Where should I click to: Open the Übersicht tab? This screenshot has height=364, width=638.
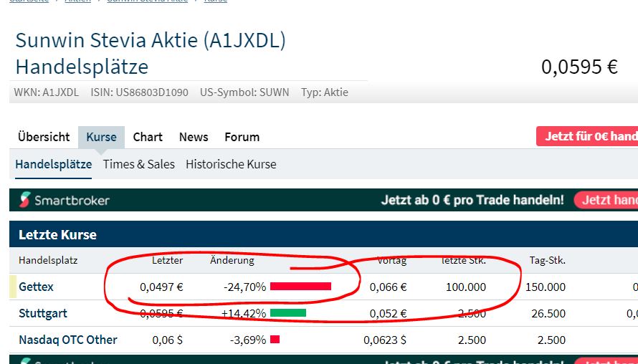[44, 137]
